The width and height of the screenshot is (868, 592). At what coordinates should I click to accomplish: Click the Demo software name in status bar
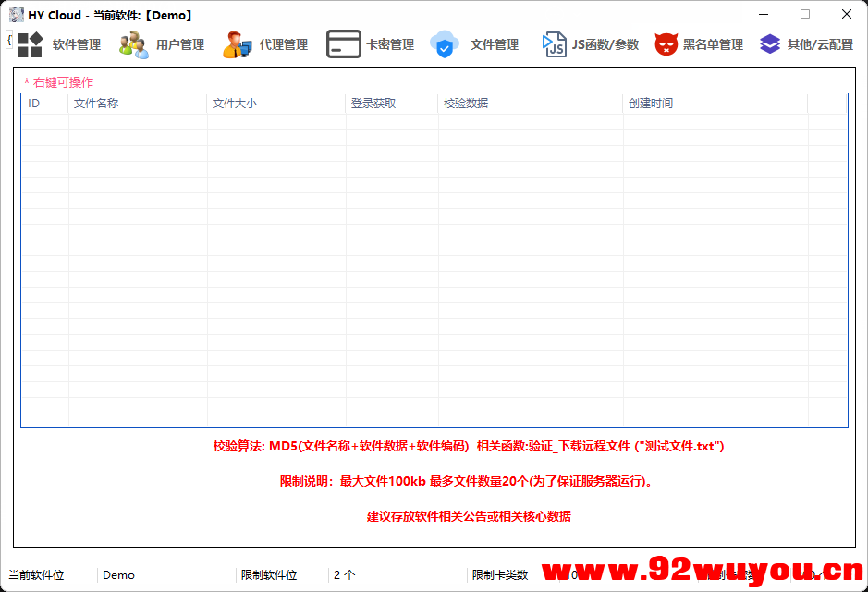tap(117, 574)
